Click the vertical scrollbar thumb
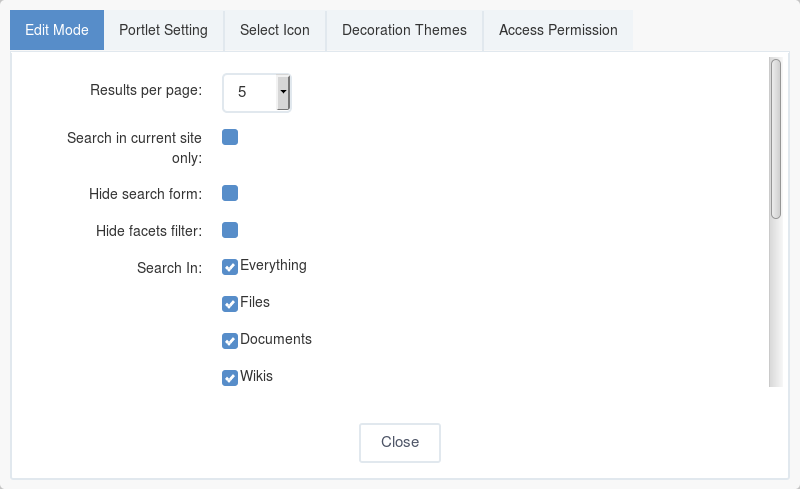The width and height of the screenshot is (800, 489). [x=776, y=139]
